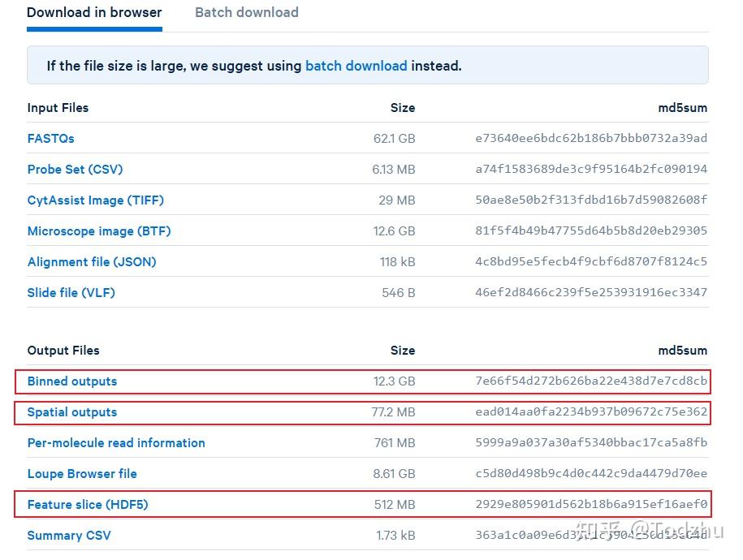
Task: Download the Probe Set (CSV) file
Action: tap(75, 170)
